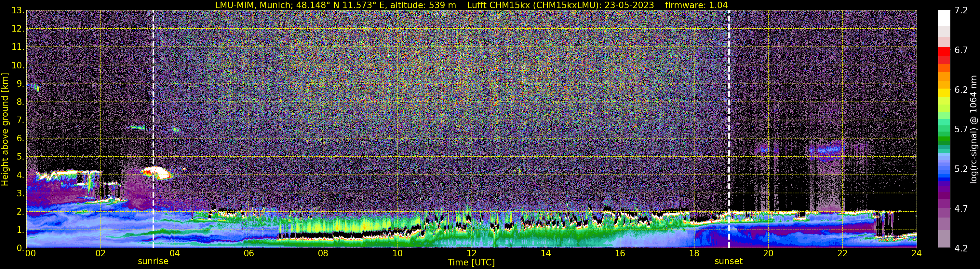Click the '5.7' colorbar value
This screenshot has height=269, width=980.
[x=961, y=129]
